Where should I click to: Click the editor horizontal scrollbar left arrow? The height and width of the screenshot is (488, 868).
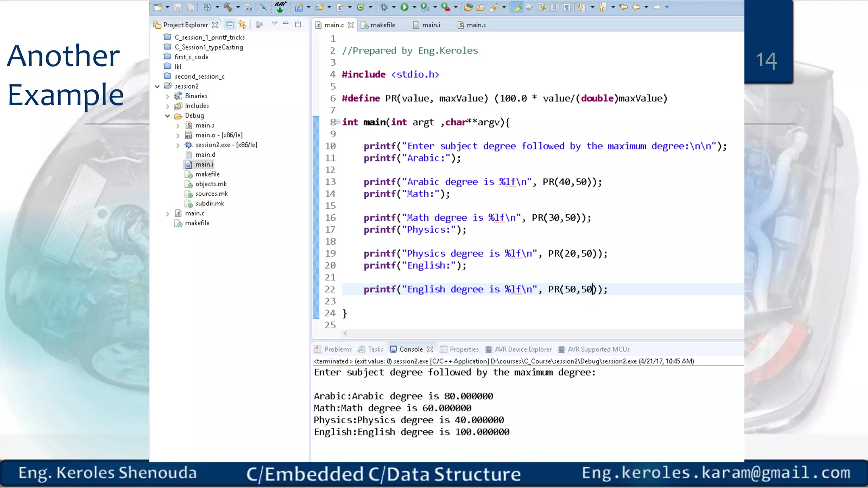click(x=345, y=333)
